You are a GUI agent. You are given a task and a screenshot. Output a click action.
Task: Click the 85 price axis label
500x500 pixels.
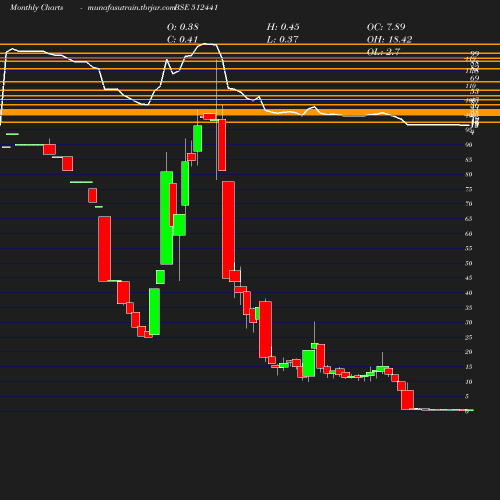pos(469,160)
